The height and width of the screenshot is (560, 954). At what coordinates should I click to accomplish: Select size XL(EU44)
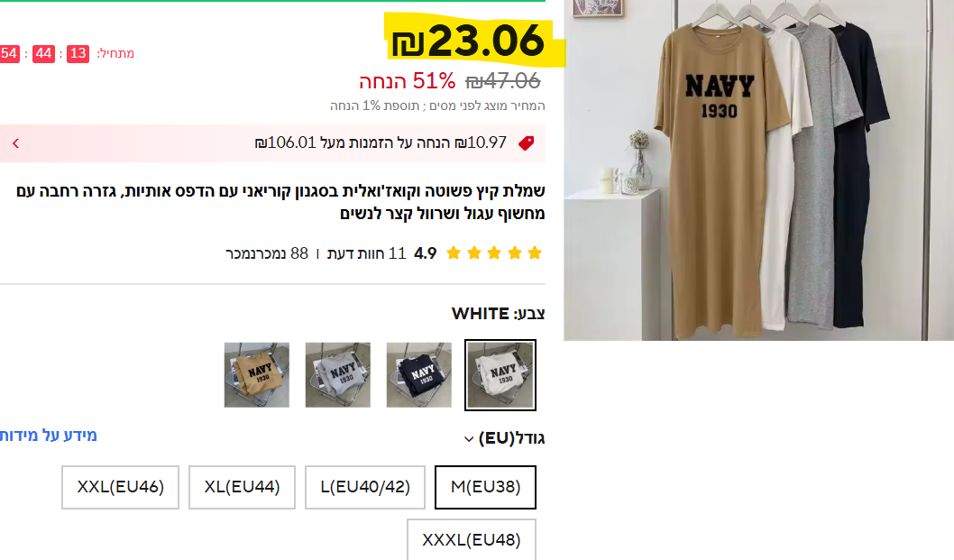point(243,487)
